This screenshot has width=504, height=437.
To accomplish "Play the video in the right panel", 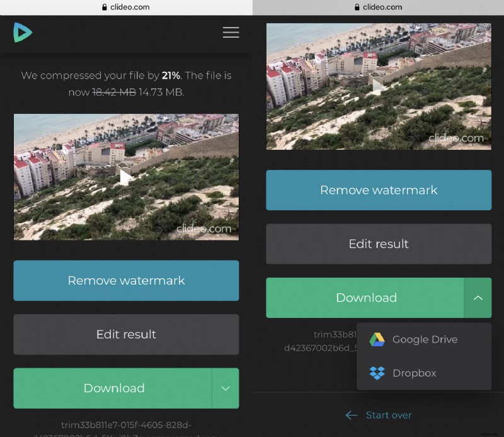I will 378,86.
